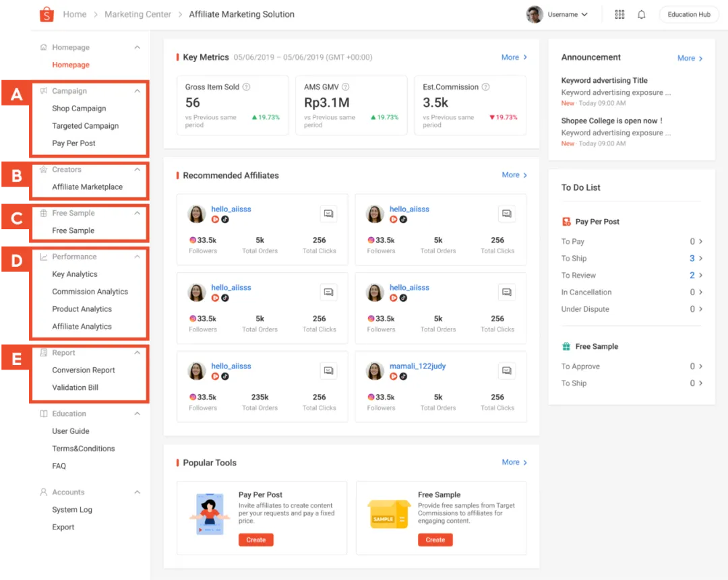Open More link for Recommended Affiliates
The image size is (728, 580).
(514, 175)
